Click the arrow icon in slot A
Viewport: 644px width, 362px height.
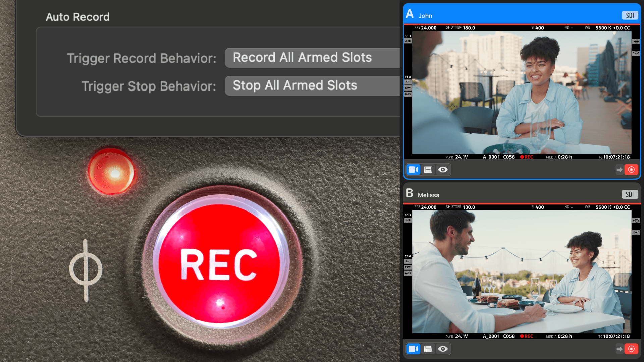(619, 170)
